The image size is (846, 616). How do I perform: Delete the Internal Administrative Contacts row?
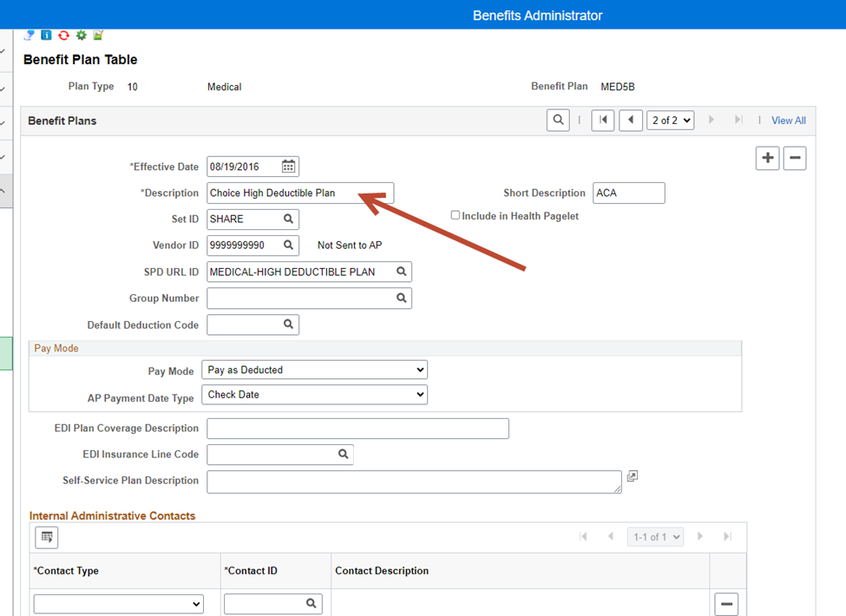coord(726,604)
